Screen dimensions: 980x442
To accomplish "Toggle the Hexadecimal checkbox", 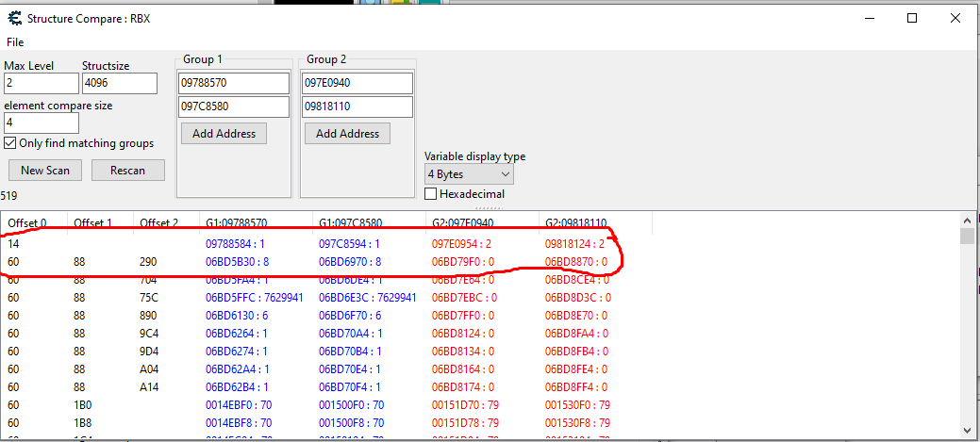I will pos(430,194).
